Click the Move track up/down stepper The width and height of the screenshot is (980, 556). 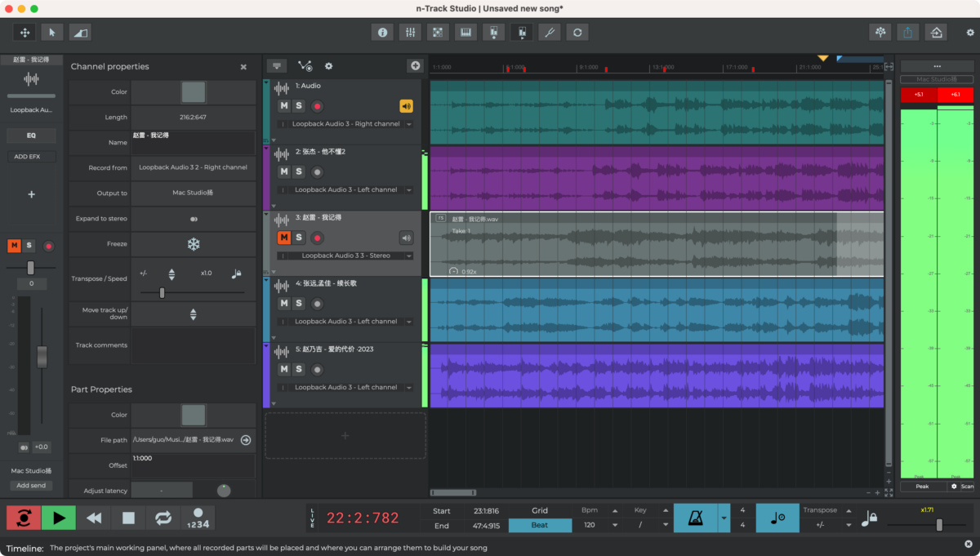click(x=194, y=314)
